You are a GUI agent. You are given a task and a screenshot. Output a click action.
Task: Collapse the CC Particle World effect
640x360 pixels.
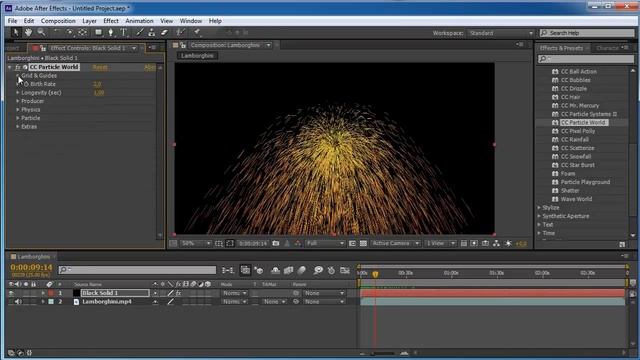coord(10,67)
